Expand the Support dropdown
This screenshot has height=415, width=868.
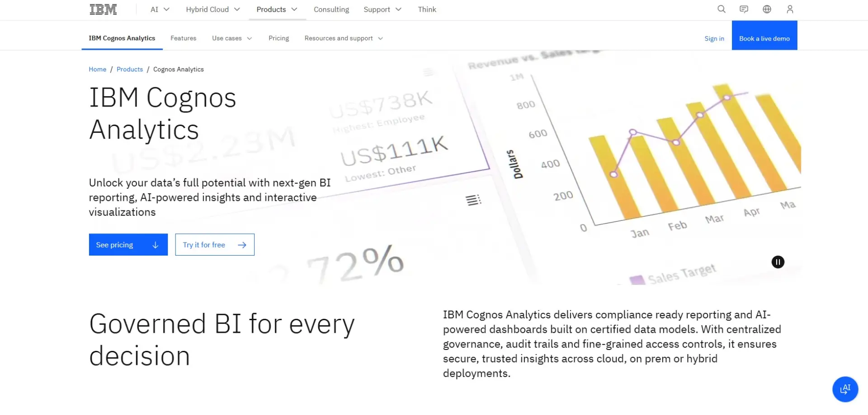(382, 9)
